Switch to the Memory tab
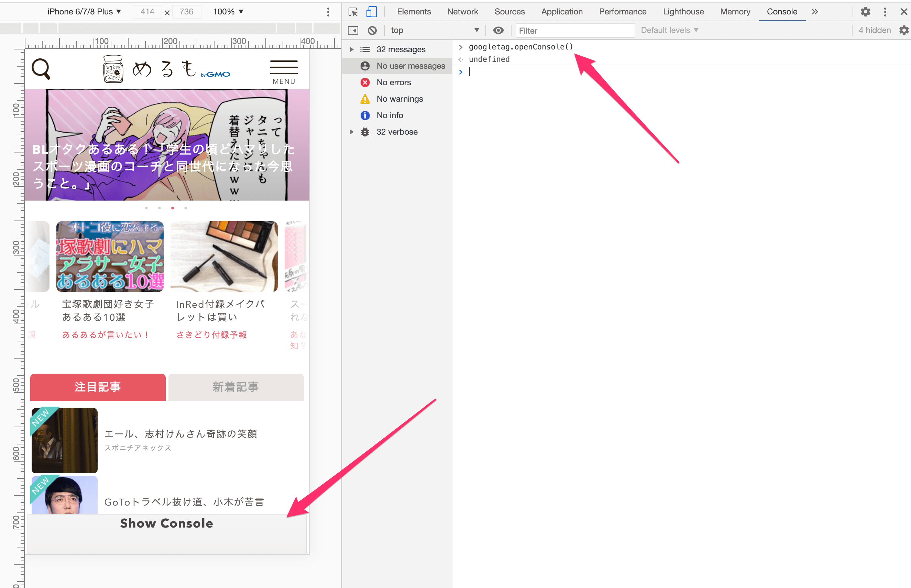This screenshot has width=911, height=588. click(x=735, y=11)
